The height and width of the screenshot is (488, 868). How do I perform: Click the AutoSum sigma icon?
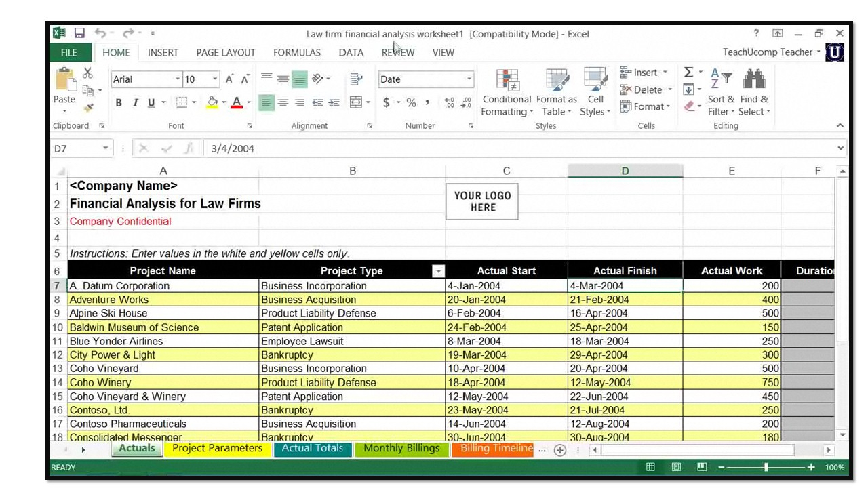click(x=688, y=73)
